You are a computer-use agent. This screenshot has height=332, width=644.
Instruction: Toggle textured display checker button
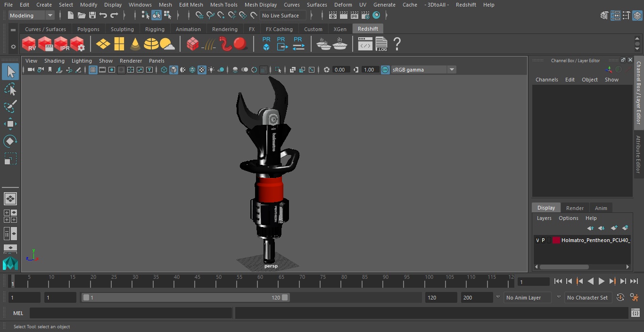202,70
